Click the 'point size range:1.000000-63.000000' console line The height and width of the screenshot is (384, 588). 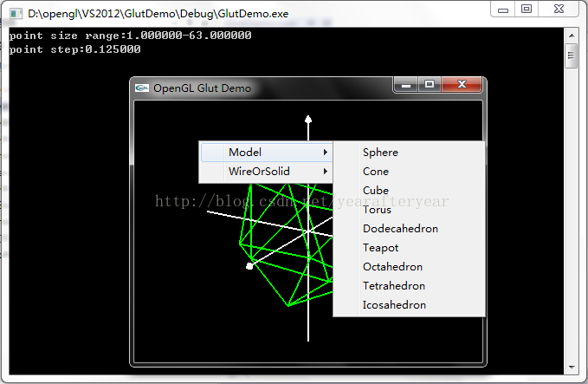point(130,36)
